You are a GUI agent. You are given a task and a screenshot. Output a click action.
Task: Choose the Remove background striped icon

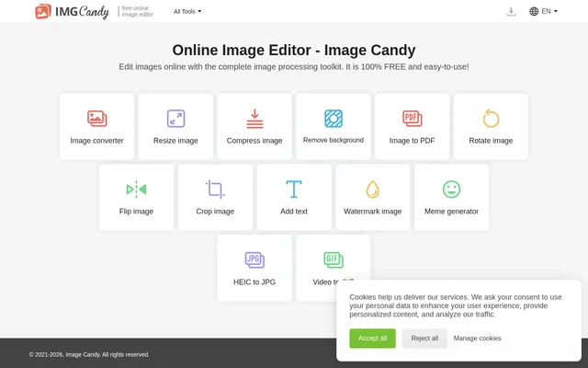(x=333, y=119)
